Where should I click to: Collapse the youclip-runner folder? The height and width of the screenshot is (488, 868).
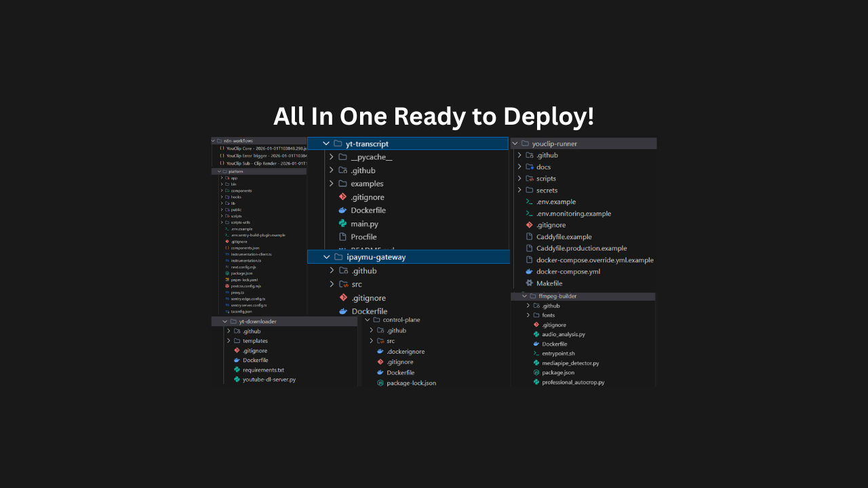click(x=515, y=144)
